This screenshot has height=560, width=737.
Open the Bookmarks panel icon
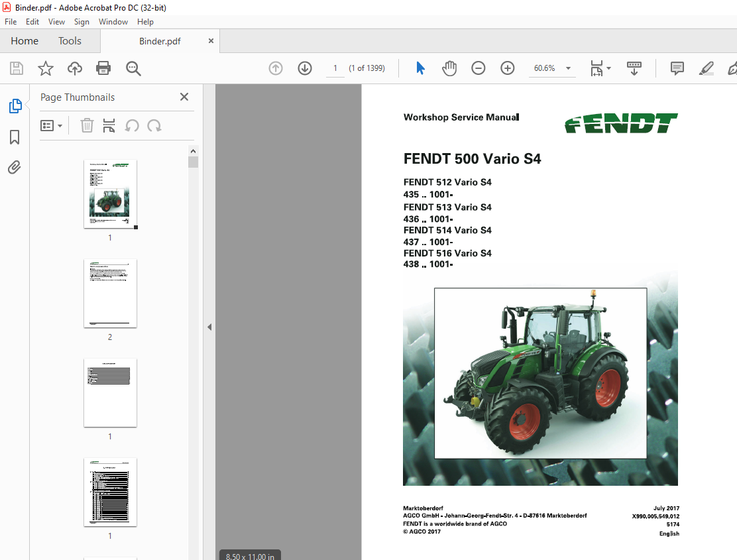(15, 137)
